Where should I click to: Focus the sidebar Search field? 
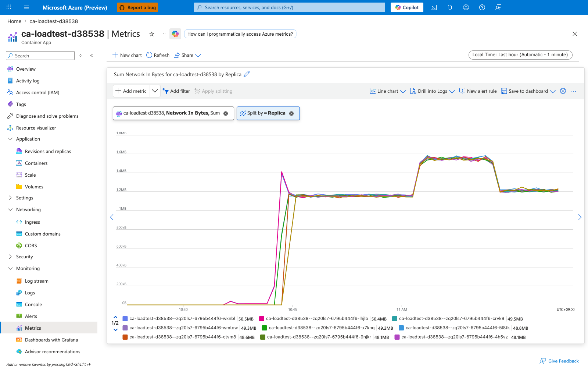[x=40, y=56]
